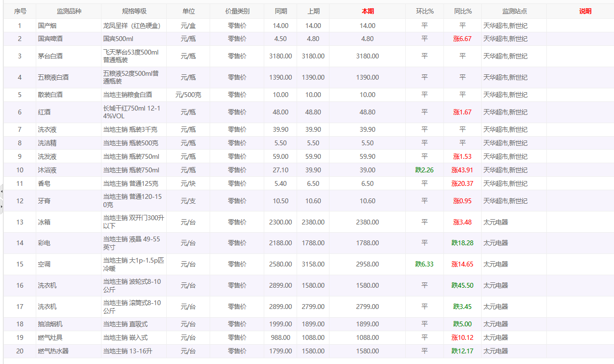The width and height of the screenshot is (614, 364).
Task: Click the 洗衣液 product cell
Action: click(69, 129)
